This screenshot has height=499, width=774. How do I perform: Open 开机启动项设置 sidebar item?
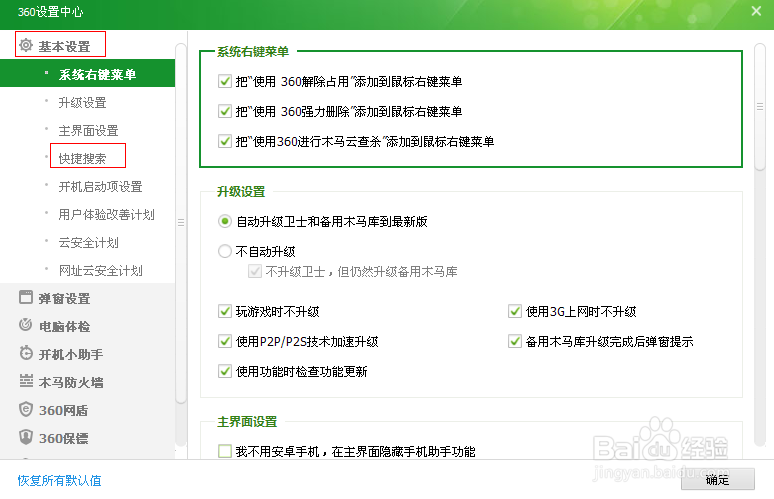(x=101, y=187)
